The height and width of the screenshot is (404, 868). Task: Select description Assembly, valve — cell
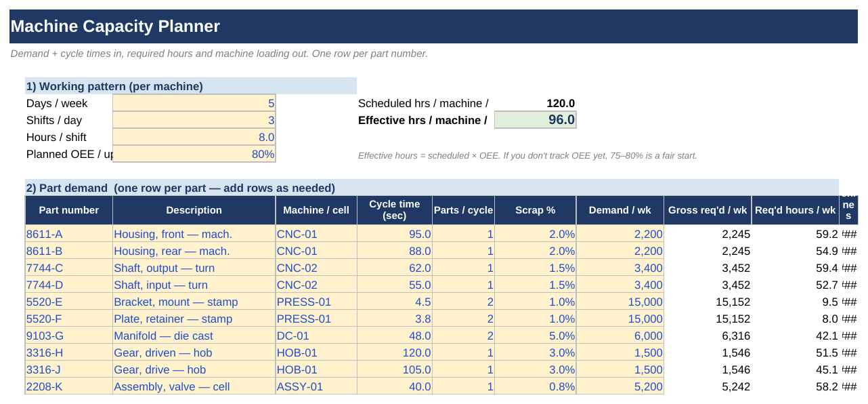pos(194,386)
